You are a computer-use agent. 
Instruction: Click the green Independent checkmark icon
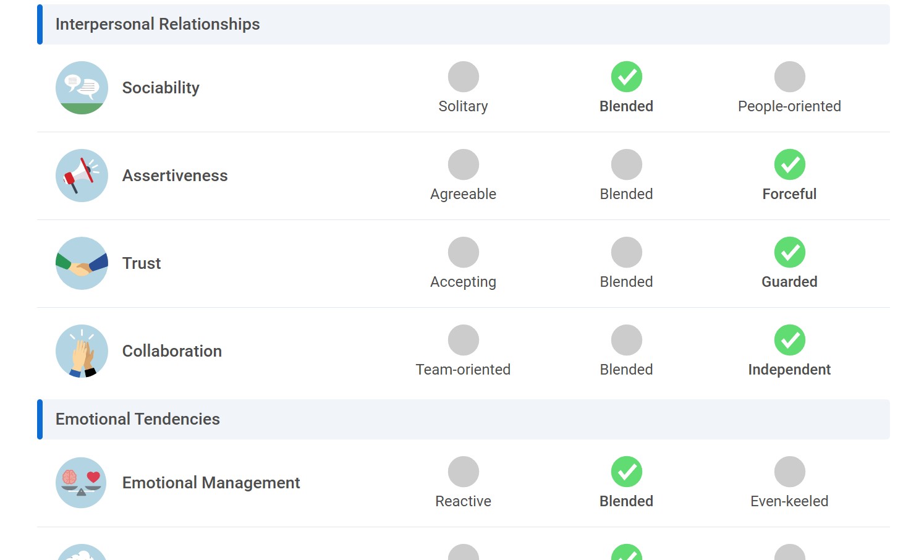pos(789,340)
